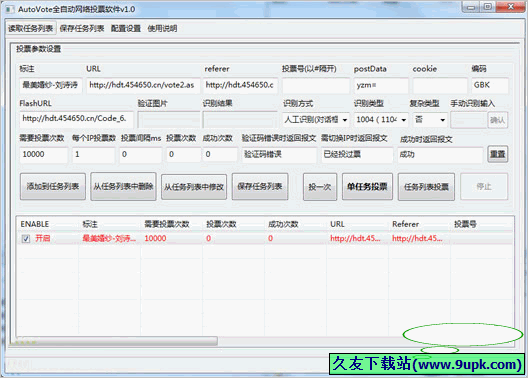528x378 pixels.
Task: Click the 已经投过票 response field
Action: tap(357, 154)
